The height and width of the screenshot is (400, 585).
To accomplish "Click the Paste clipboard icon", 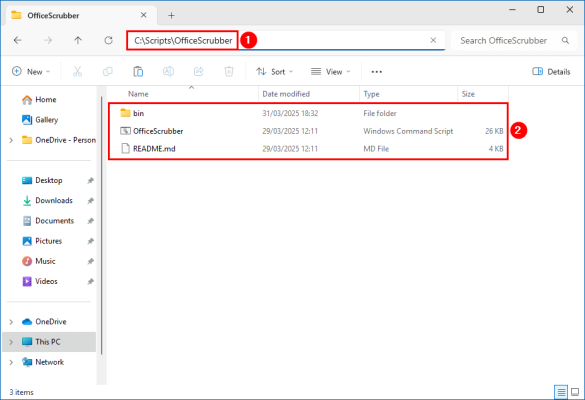I will tap(138, 71).
